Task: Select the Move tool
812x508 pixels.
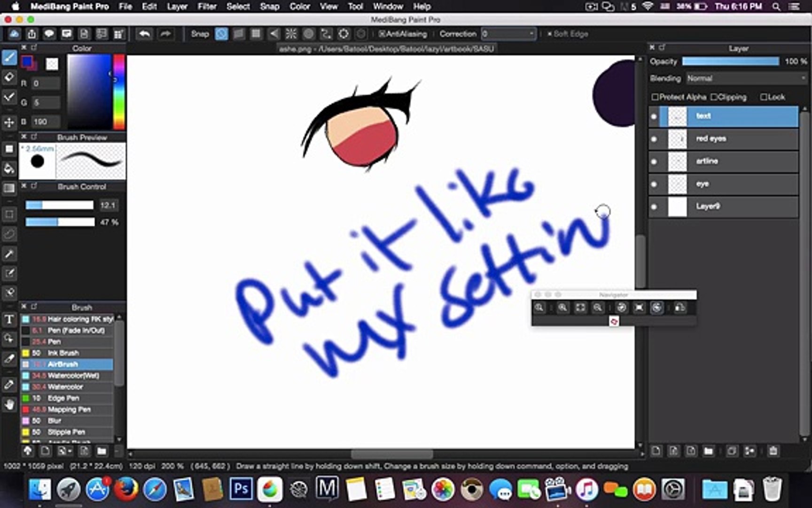Action: 9,122
